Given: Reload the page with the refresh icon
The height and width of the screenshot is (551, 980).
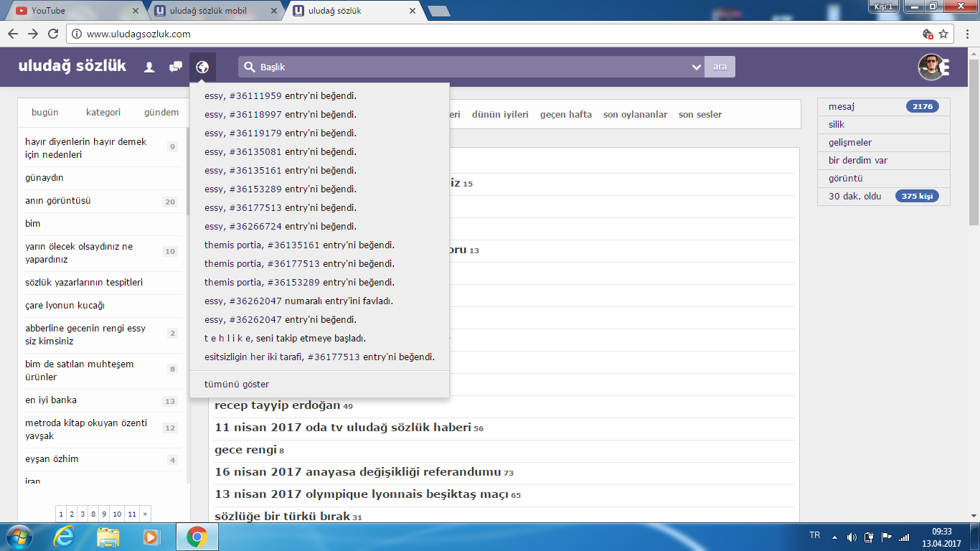Looking at the screenshot, I should coord(53,34).
